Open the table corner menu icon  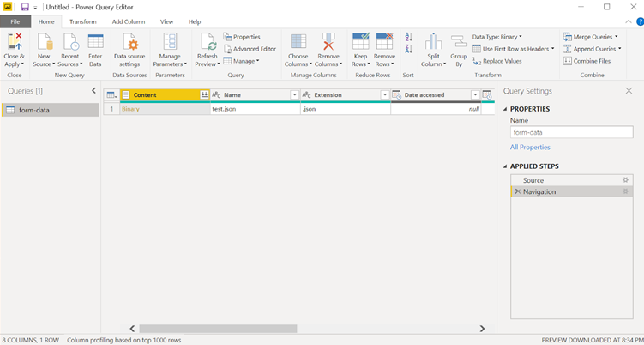pyautogui.click(x=111, y=95)
